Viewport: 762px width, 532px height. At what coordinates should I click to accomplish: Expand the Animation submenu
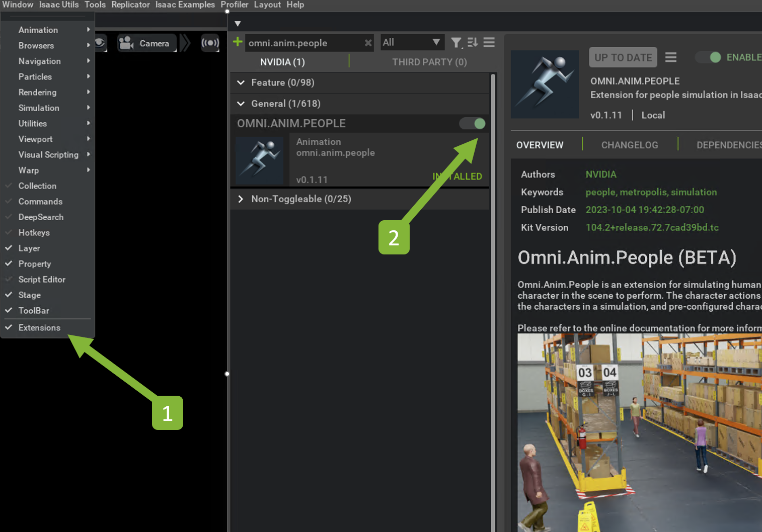47,30
